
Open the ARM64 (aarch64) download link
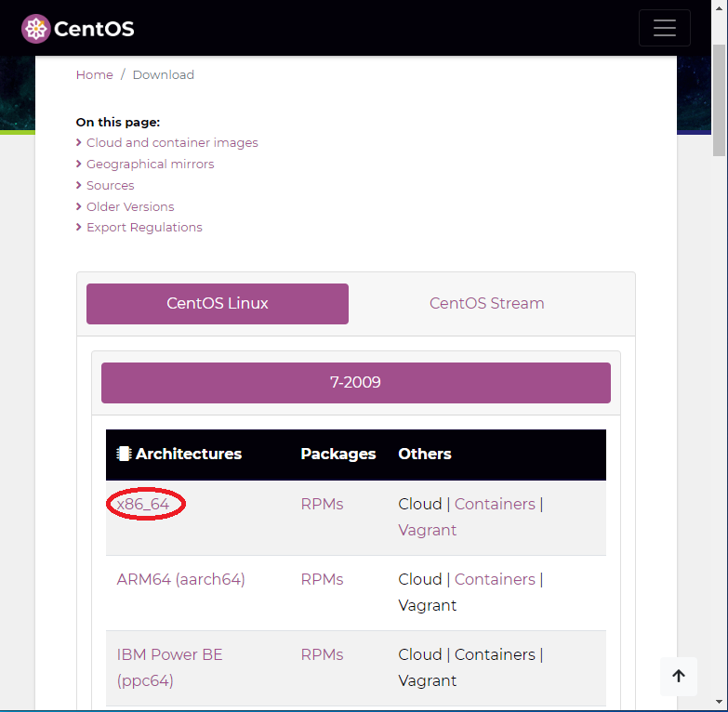pyautogui.click(x=180, y=579)
